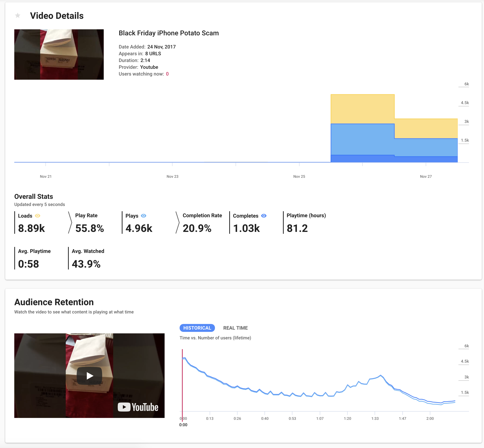Toggle the Plays series eye icon
Viewport: 484px width, 448px height.
tap(144, 216)
